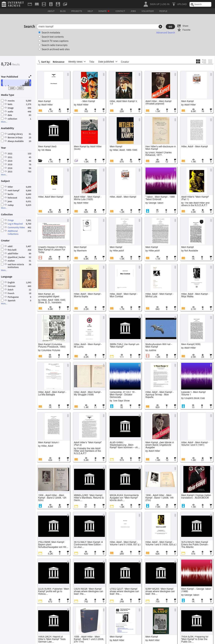Viewport: 215px width, 644px height.
Task: Click the GO search button
Action: (170, 27)
